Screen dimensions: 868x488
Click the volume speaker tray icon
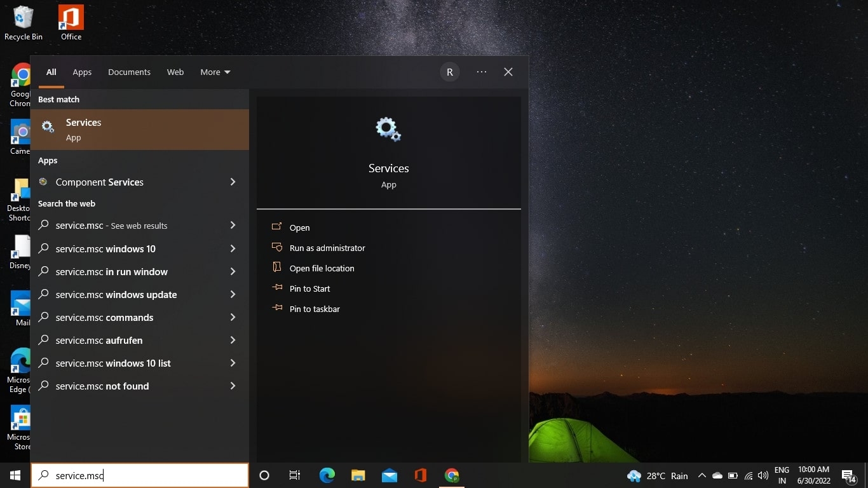point(763,476)
